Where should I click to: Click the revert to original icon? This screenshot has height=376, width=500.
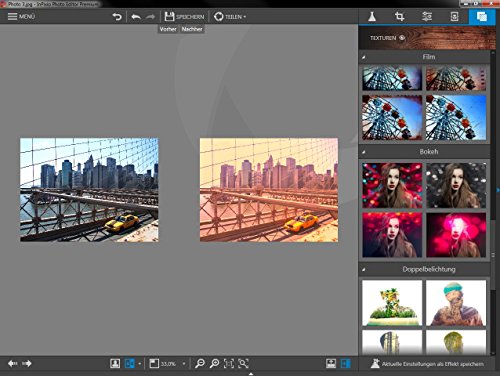117,16
